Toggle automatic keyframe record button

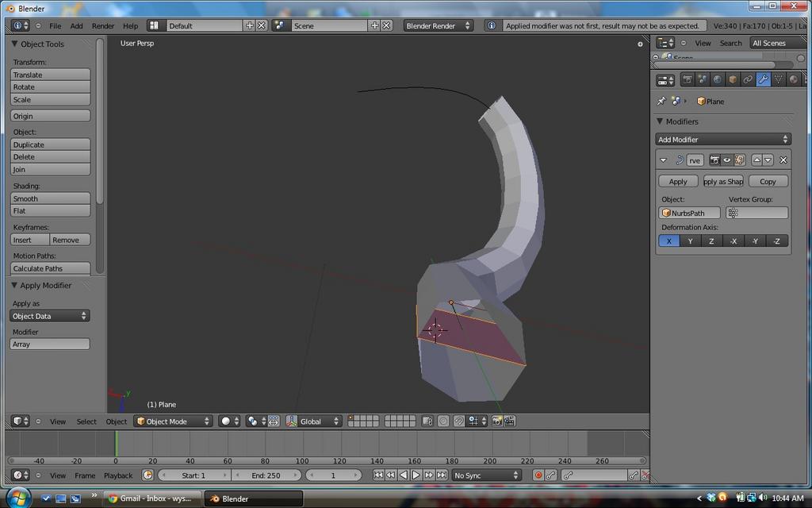tap(538, 475)
